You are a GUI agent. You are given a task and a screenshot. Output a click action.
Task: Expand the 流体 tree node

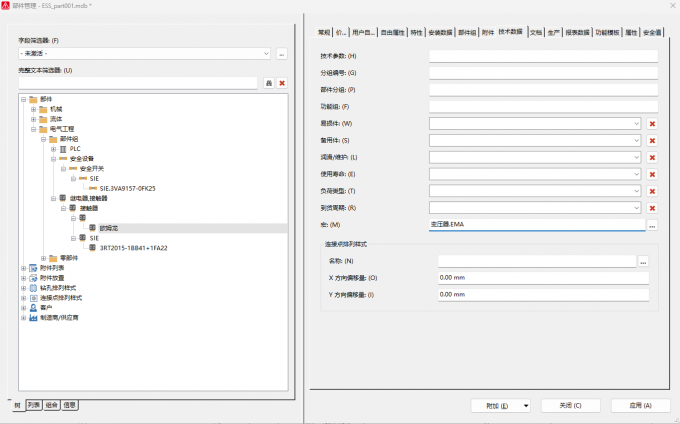coord(33,119)
